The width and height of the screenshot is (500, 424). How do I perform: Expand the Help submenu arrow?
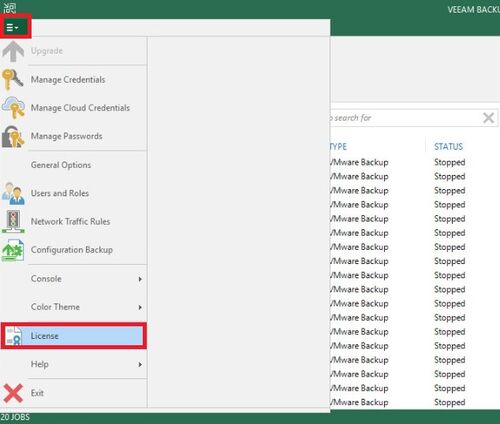[140, 365]
